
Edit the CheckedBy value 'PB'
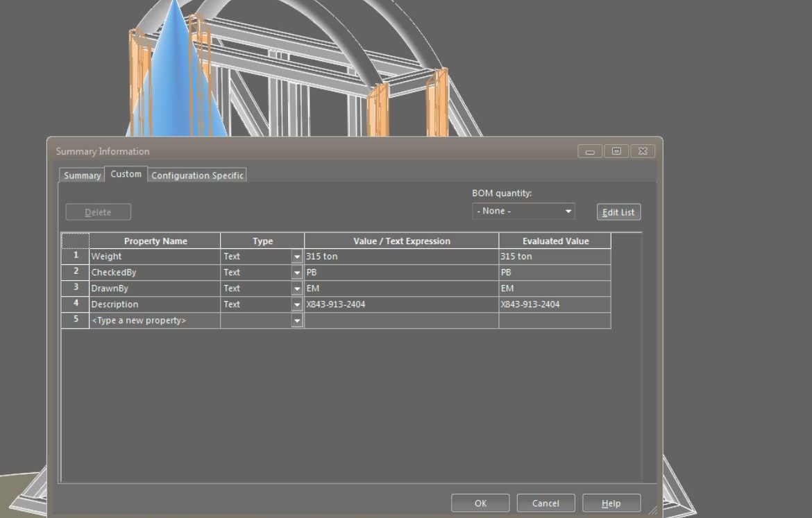[x=400, y=273]
